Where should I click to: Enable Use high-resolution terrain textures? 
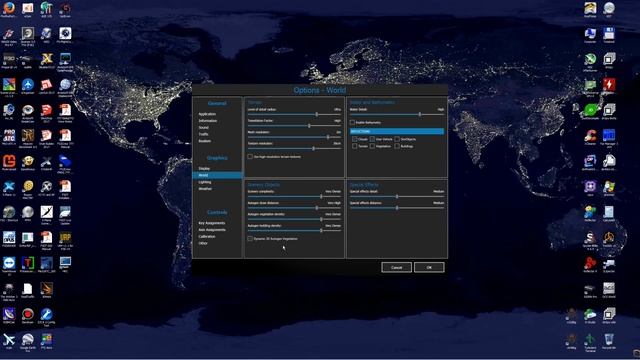(250, 157)
